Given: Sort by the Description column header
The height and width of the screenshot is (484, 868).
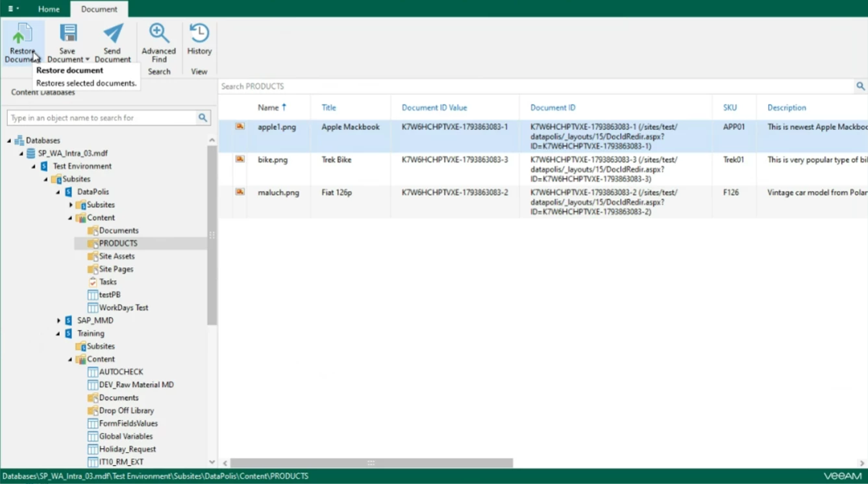Looking at the screenshot, I should coord(787,108).
